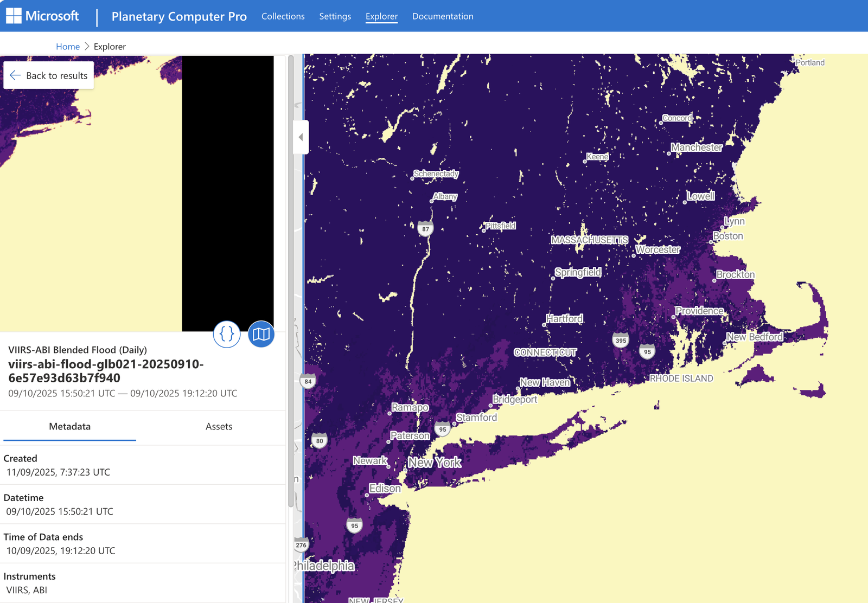Click the Bridgeport map label
868x603 pixels.
515,399
